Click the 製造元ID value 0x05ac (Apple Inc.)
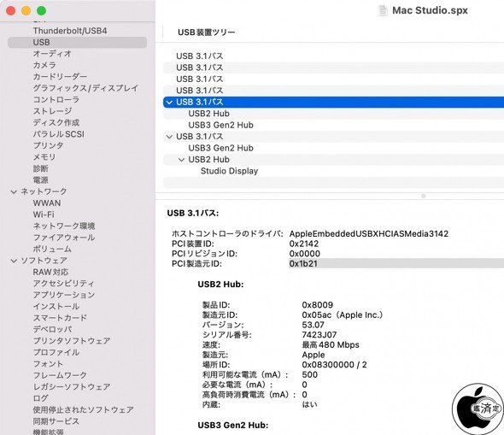 coord(342,315)
